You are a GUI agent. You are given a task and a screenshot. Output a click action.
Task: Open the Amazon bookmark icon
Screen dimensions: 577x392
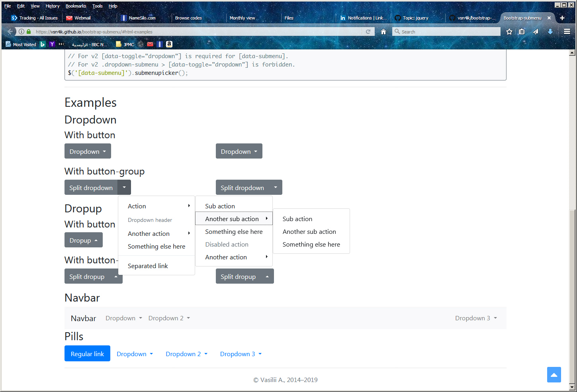click(169, 44)
